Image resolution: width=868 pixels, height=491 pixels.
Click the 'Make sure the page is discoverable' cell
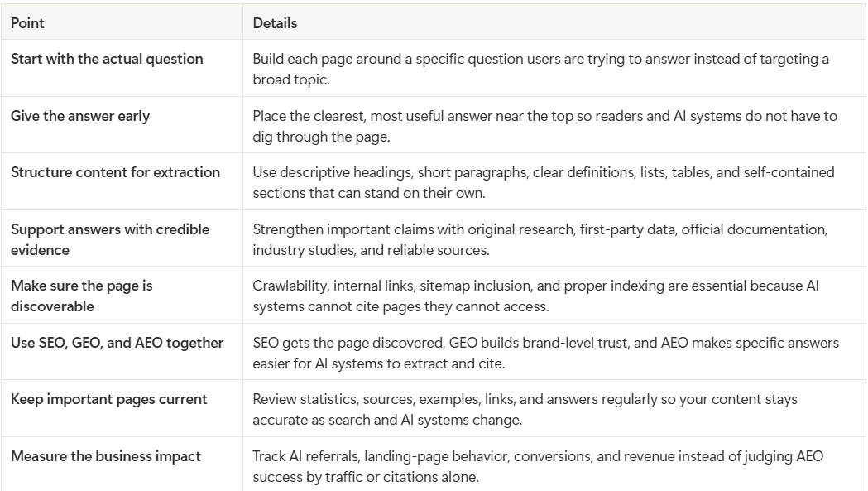(x=122, y=296)
